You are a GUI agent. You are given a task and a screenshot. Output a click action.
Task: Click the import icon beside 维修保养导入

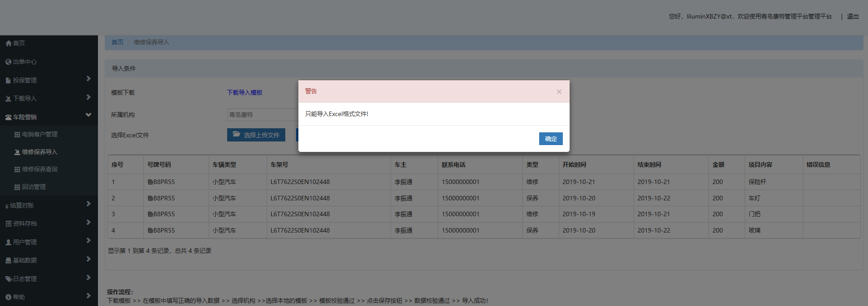tap(17, 152)
